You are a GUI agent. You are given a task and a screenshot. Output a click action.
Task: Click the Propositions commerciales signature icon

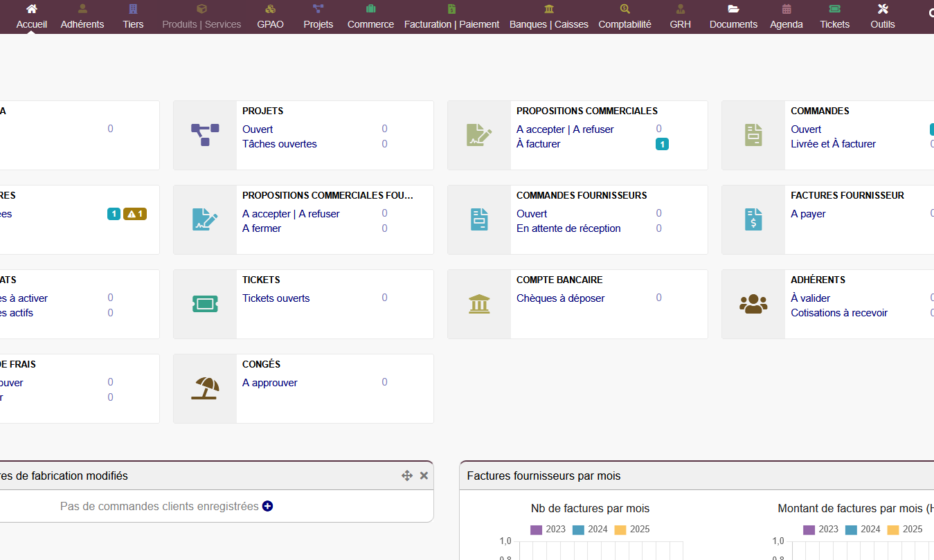point(479,135)
